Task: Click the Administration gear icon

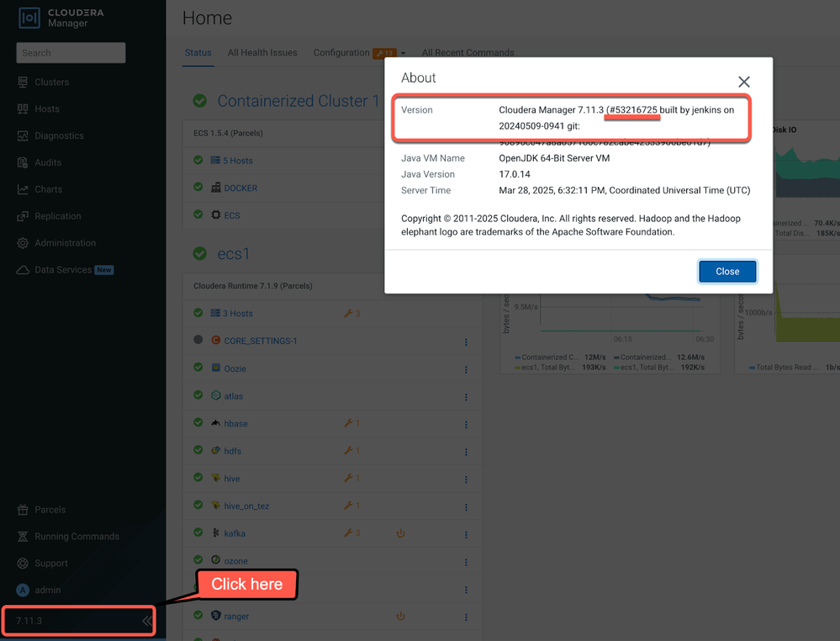Action: point(23,243)
